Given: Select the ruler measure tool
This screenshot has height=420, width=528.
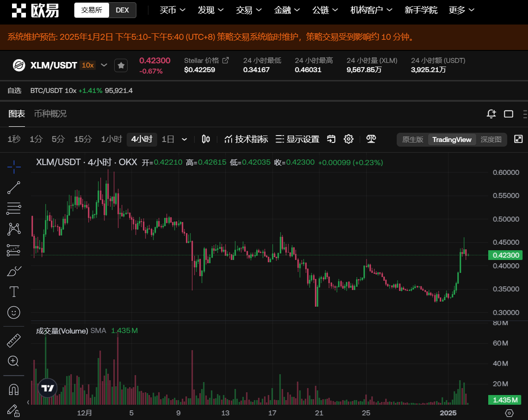Looking at the screenshot, I should pyautogui.click(x=14, y=341).
